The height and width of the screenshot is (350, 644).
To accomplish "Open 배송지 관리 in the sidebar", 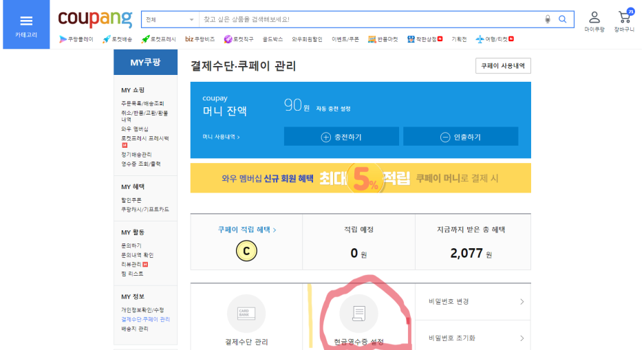I will (135, 329).
